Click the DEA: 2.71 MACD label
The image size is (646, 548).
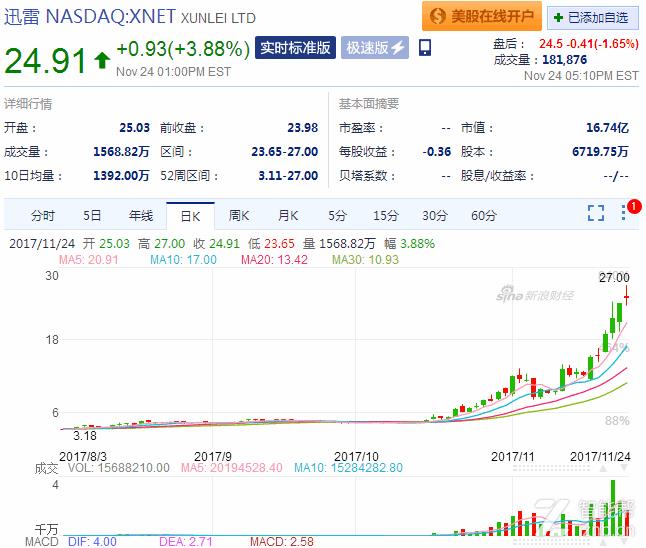[186, 541]
